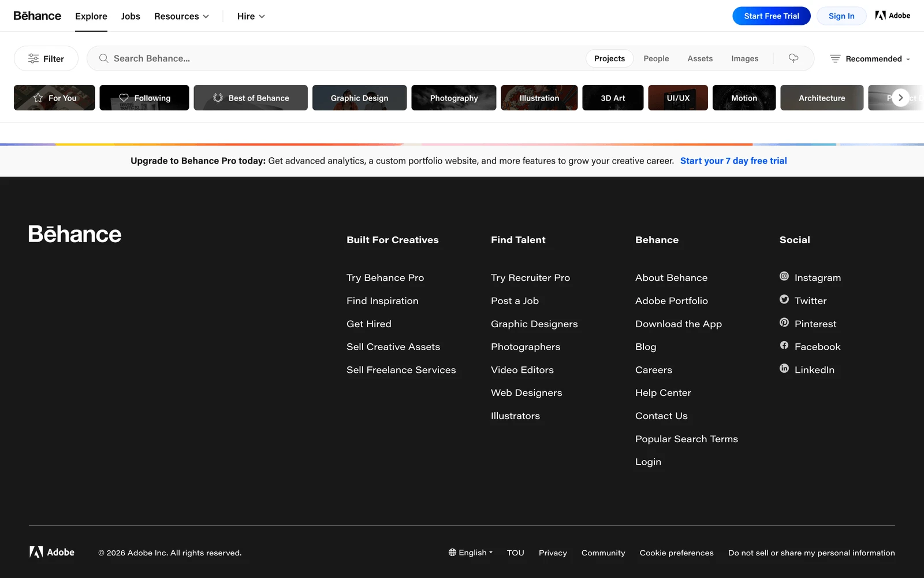Image resolution: width=924 pixels, height=578 pixels.
Task: Open Web Designers footer link
Action: 526,392
